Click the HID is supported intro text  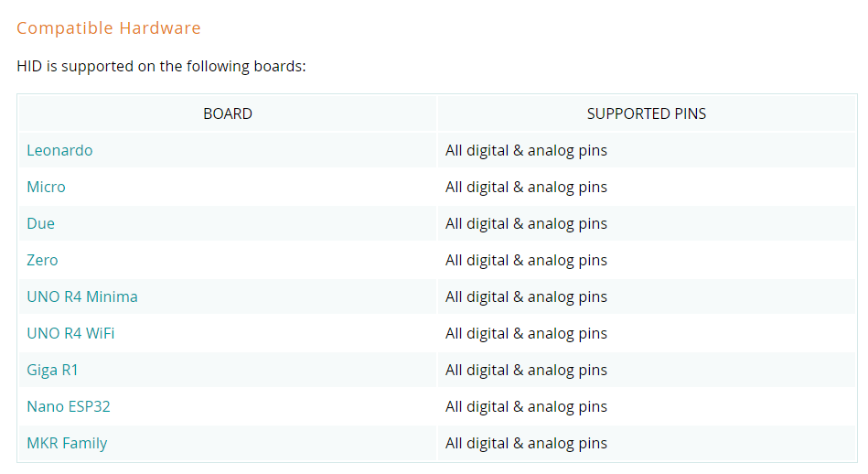click(x=161, y=67)
